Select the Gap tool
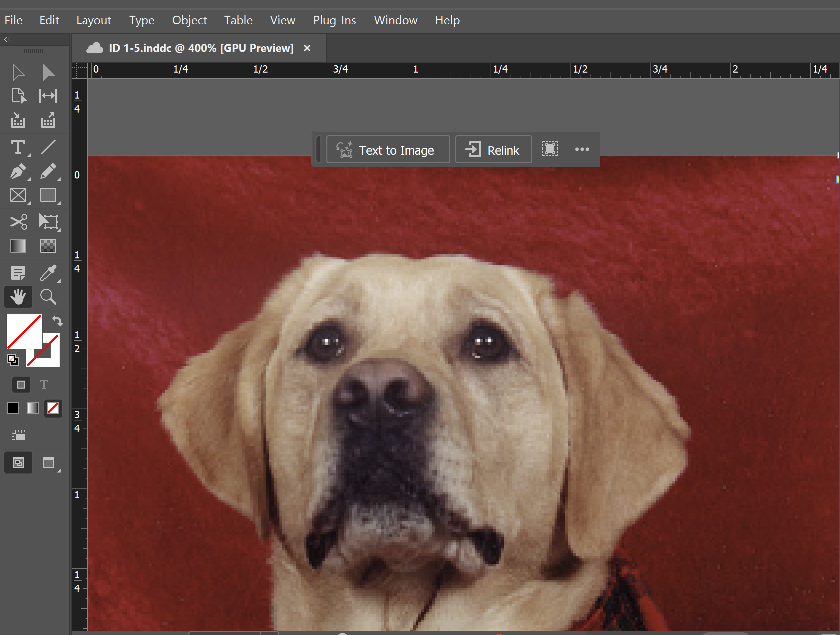Image resolution: width=840 pixels, height=635 pixels. (x=48, y=96)
